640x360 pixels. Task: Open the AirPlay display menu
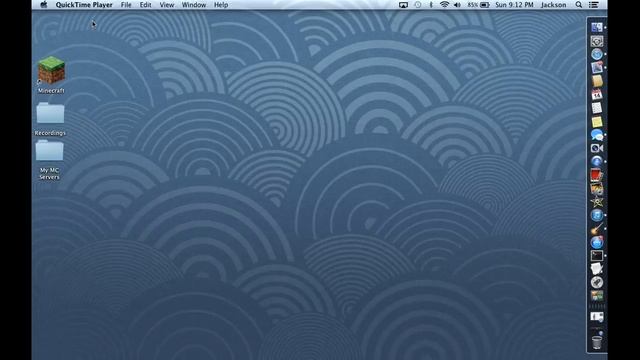tap(403, 5)
